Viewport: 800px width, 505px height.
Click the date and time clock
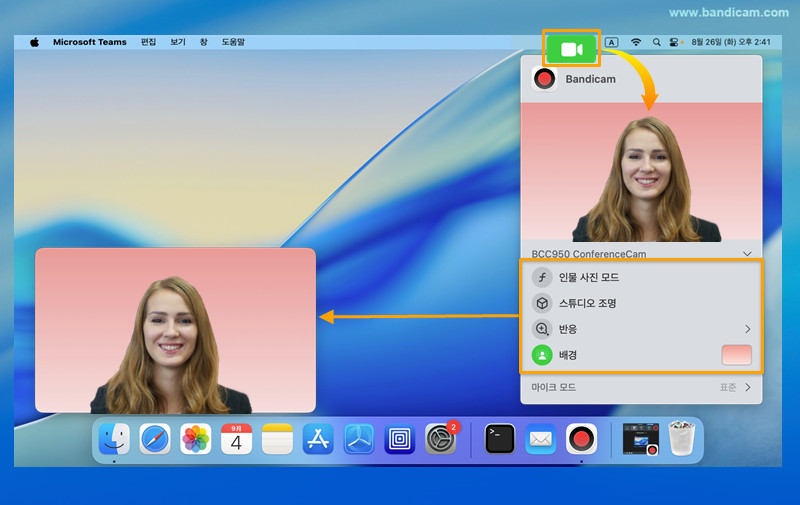pyautogui.click(x=731, y=42)
